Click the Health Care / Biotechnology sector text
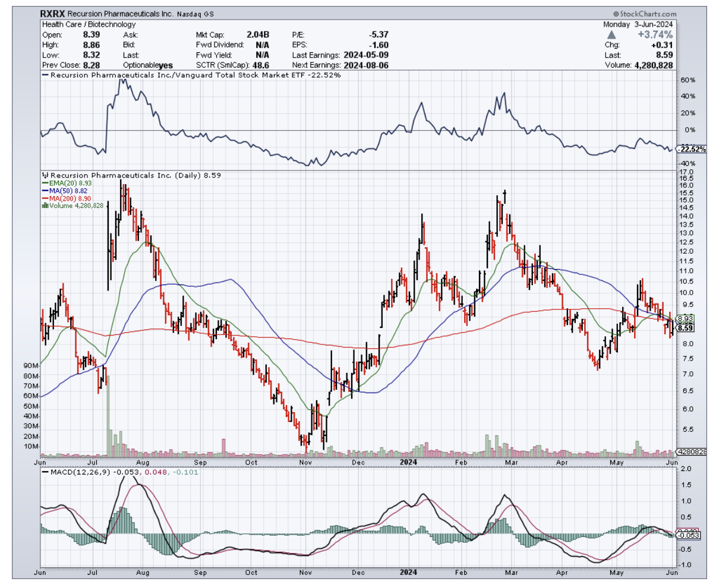719x588 pixels. pos(89,24)
